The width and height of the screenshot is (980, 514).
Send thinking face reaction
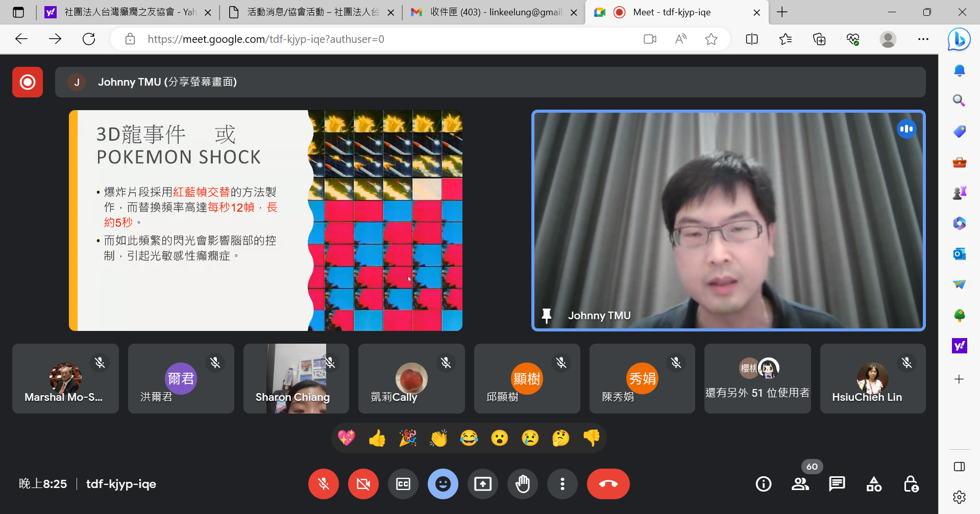[x=561, y=438]
